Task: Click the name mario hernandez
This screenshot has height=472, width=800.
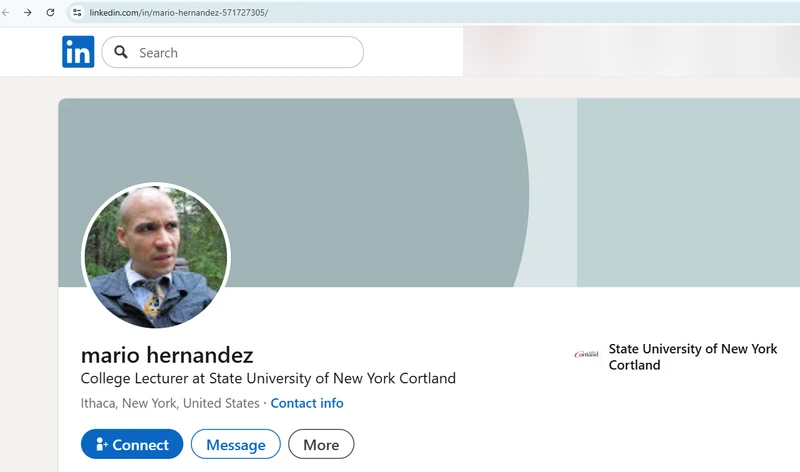Action: click(x=167, y=355)
